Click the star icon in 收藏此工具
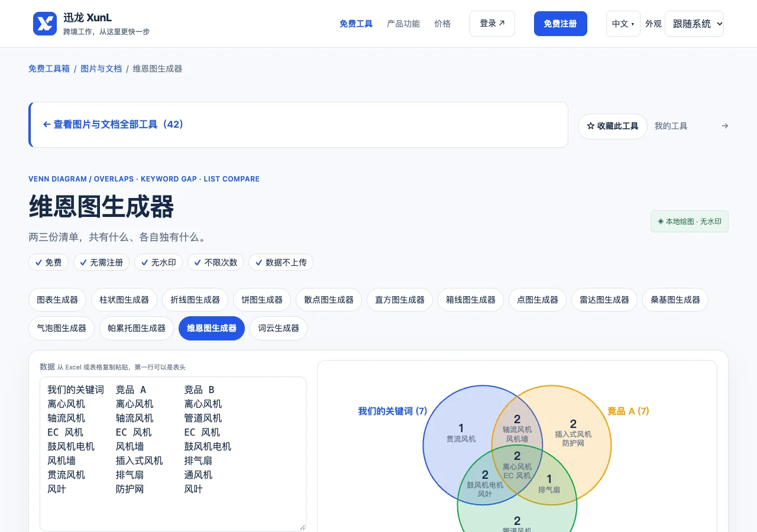This screenshot has width=757, height=532. (x=590, y=126)
